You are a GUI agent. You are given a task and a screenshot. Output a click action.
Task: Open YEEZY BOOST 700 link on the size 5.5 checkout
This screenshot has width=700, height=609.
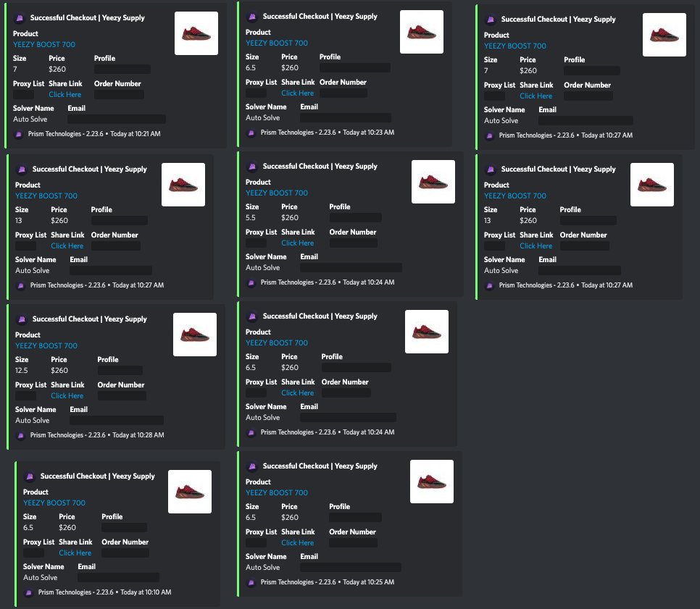(x=277, y=193)
